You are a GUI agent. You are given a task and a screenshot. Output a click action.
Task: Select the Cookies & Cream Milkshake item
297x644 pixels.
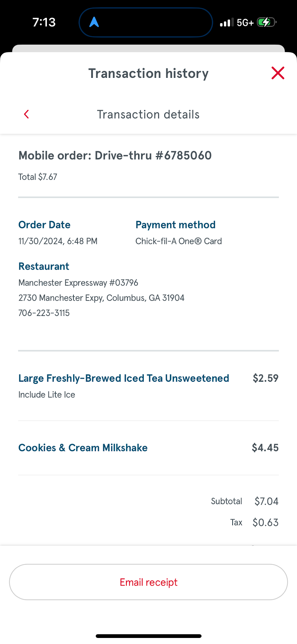tap(83, 448)
